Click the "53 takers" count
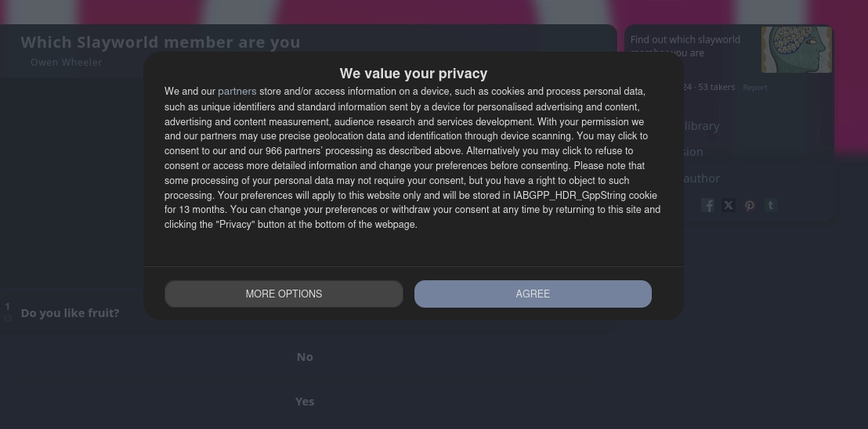 pos(716,87)
